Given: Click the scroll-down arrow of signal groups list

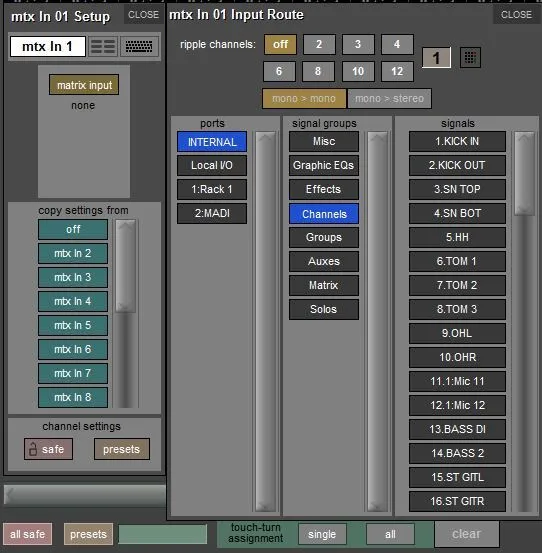Looking at the screenshot, I should (377, 505).
